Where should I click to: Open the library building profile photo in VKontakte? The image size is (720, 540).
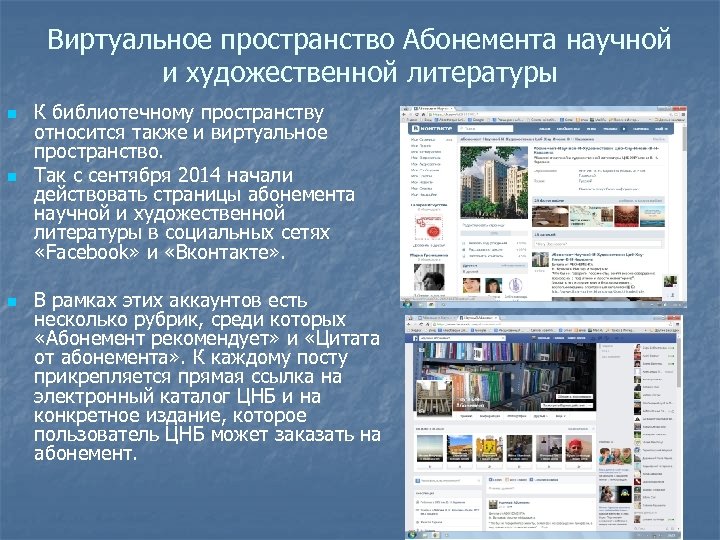(x=494, y=182)
